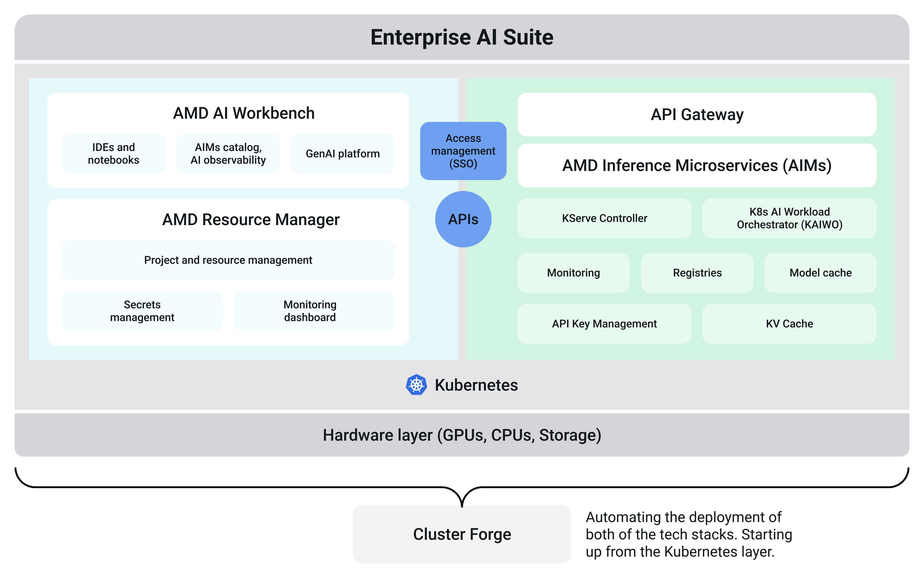Toggle the GenAI platform capability
Viewport: 924px width, 578px height.
pyautogui.click(x=342, y=153)
